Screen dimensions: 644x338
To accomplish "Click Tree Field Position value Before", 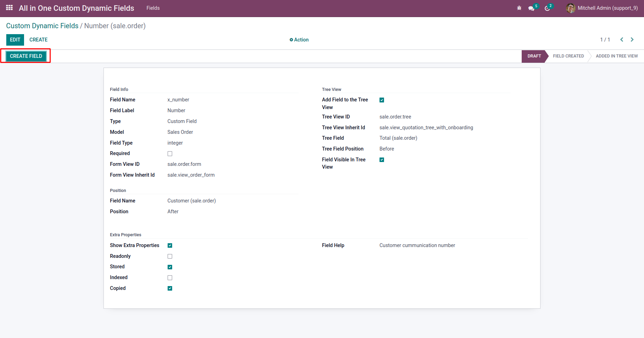I will point(387,149).
